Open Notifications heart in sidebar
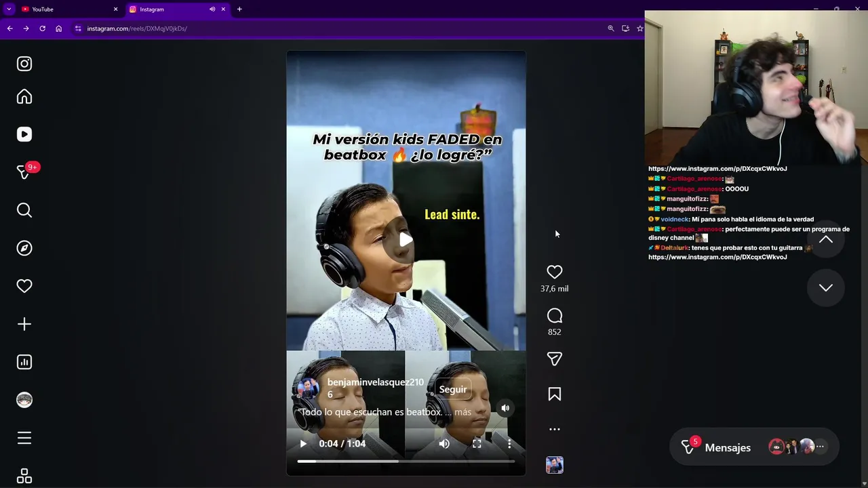The width and height of the screenshot is (868, 488). point(24,286)
